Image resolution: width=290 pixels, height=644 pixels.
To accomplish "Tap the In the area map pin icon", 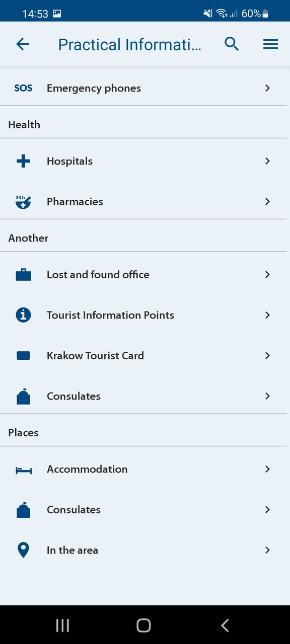I will point(23,550).
